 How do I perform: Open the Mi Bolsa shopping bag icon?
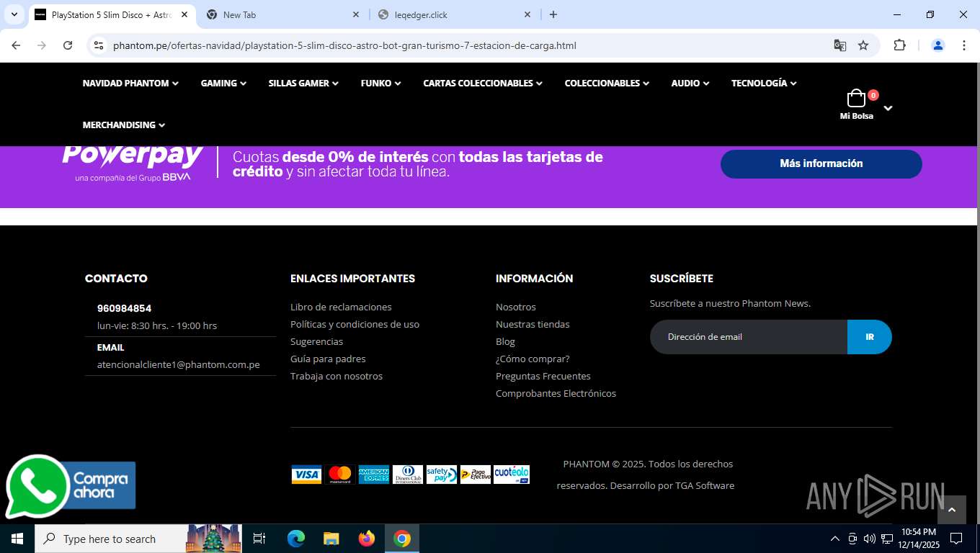tap(856, 99)
